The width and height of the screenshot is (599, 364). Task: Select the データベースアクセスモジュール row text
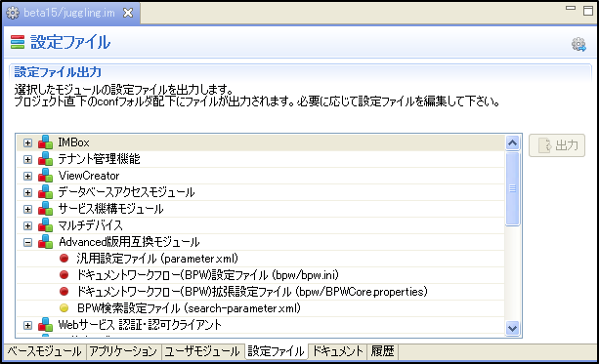(x=126, y=192)
